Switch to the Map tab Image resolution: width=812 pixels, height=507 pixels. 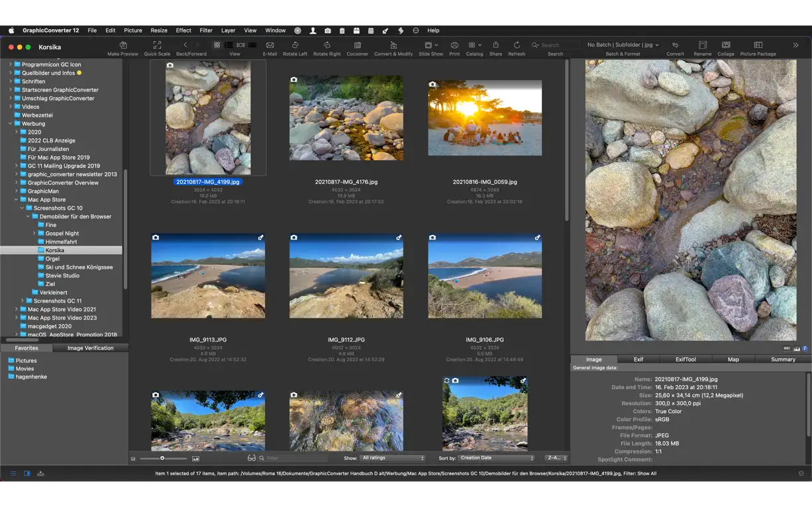733,359
